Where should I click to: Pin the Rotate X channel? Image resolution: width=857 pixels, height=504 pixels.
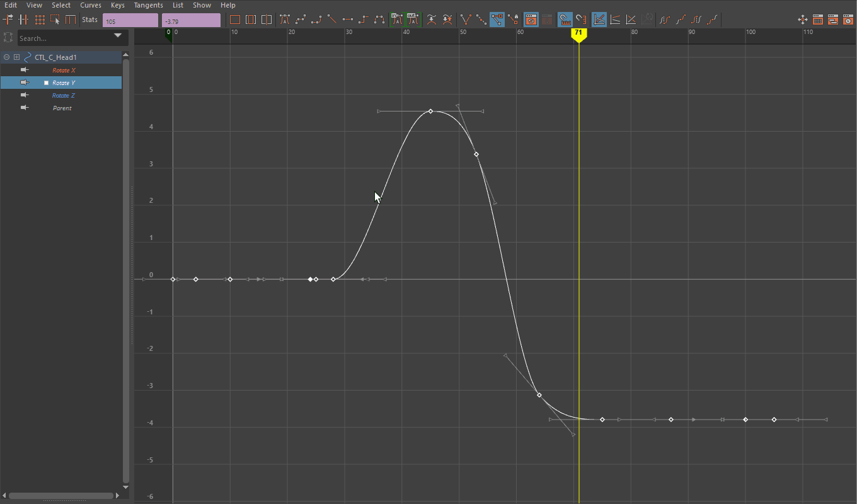25,70
